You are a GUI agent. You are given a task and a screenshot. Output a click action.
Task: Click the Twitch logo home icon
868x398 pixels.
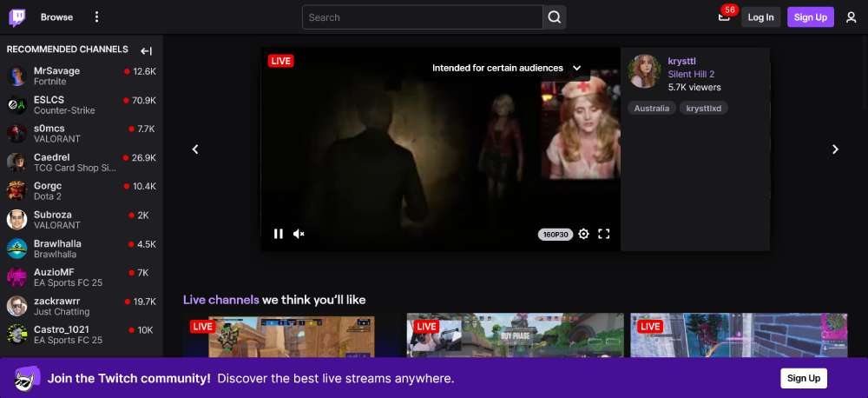[17, 17]
